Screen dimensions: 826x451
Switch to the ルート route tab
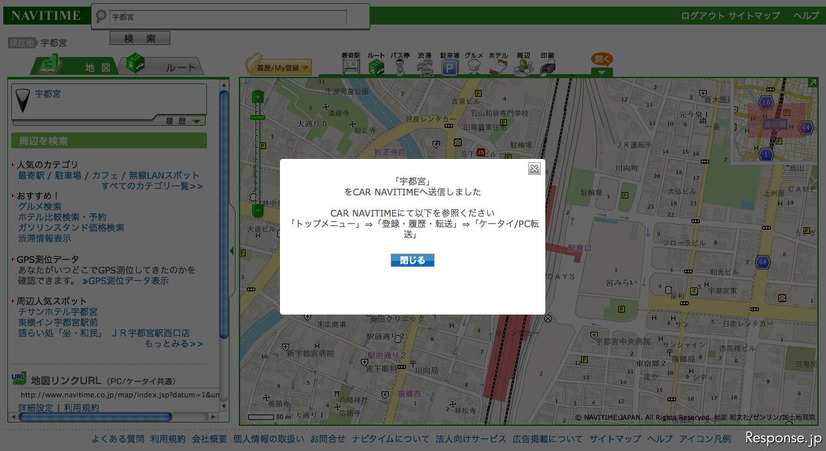coord(162,66)
